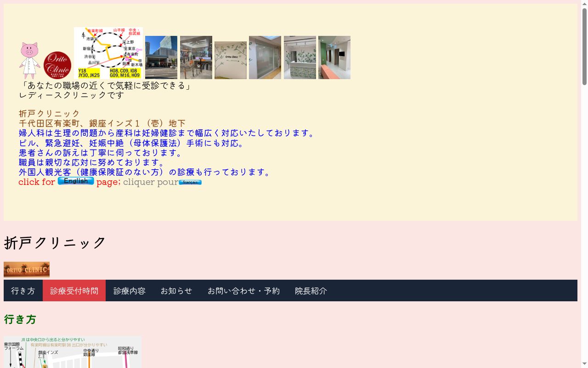Click the round red Orito Clinic logo
Viewport: 588px width, 368px height.
click(57, 65)
